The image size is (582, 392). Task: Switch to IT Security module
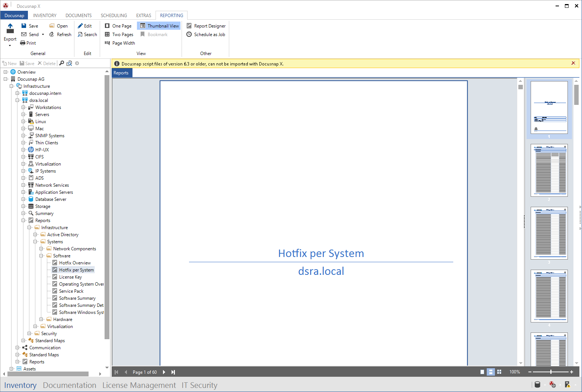(199, 385)
